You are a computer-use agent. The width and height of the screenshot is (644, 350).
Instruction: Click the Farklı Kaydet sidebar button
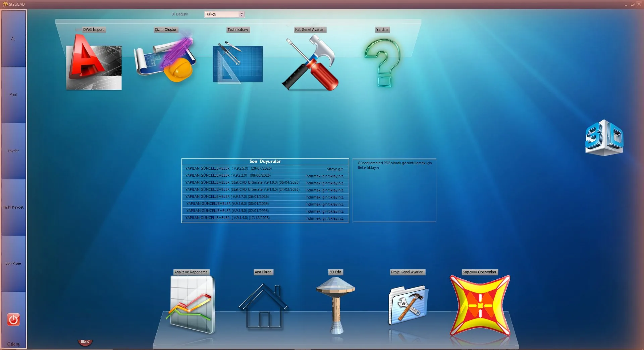pos(13,207)
